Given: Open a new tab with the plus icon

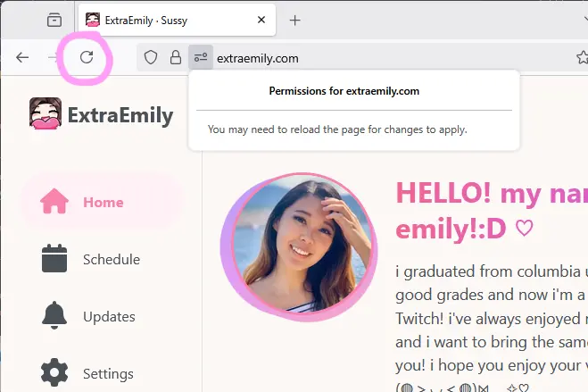Looking at the screenshot, I should point(295,21).
